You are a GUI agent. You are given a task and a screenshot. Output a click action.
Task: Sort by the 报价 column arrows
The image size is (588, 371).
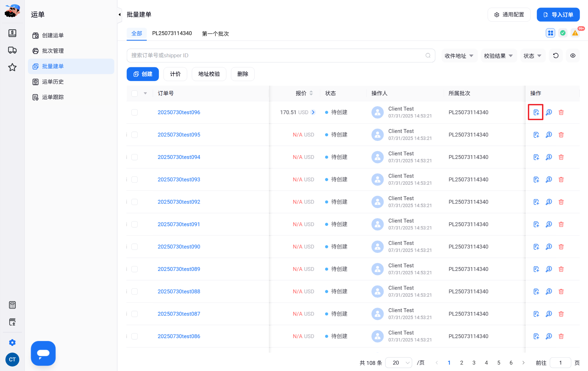[311, 93]
